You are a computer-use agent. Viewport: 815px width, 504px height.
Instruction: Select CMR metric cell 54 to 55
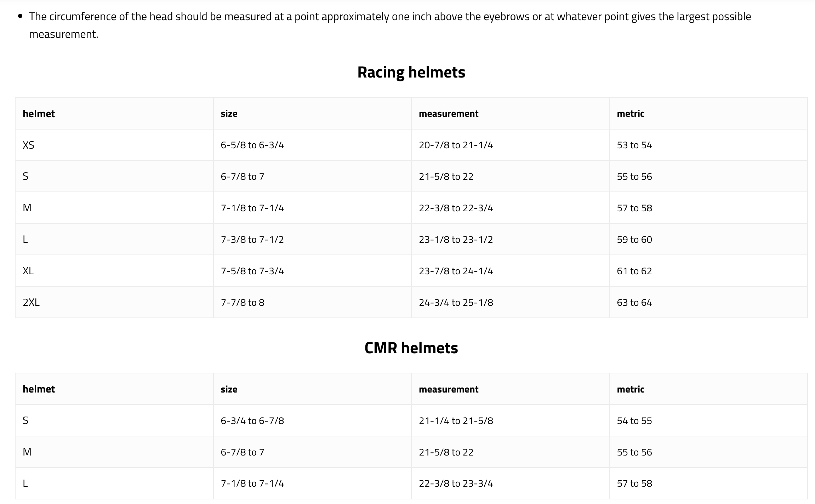708,420
